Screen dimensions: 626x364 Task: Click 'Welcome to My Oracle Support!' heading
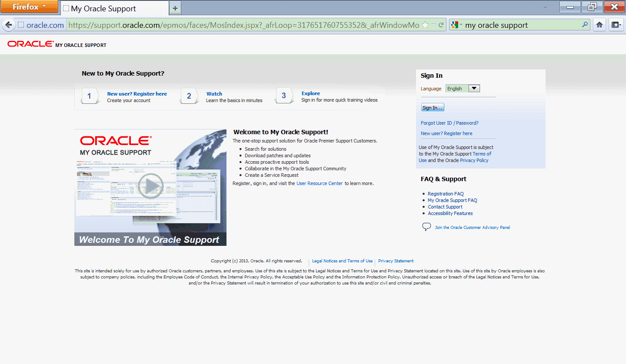point(281,132)
